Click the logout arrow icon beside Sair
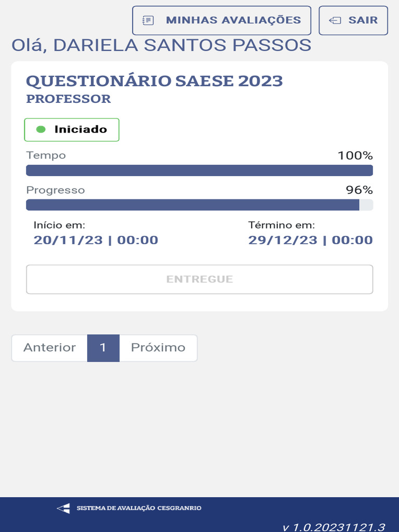This screenshot has width=399, height=532. 335,21
